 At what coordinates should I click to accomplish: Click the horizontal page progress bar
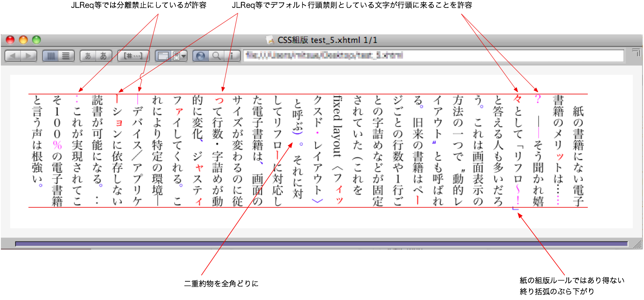pos(321,244)
